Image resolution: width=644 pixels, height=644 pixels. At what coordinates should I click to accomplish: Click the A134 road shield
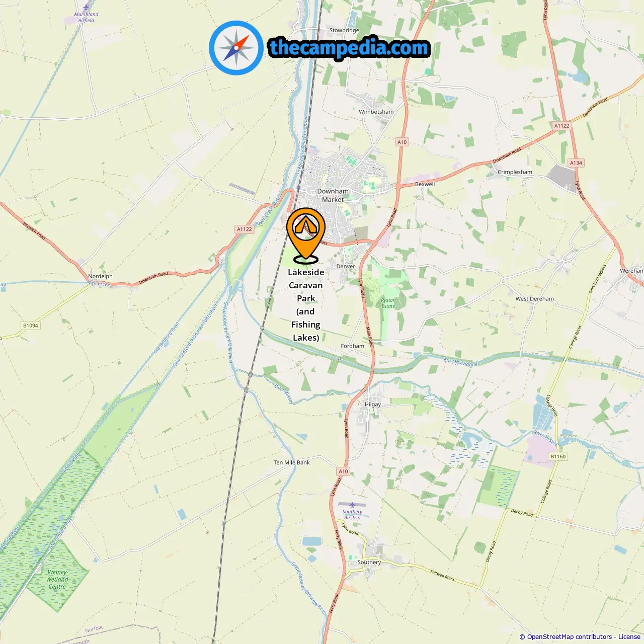[576, 163]
